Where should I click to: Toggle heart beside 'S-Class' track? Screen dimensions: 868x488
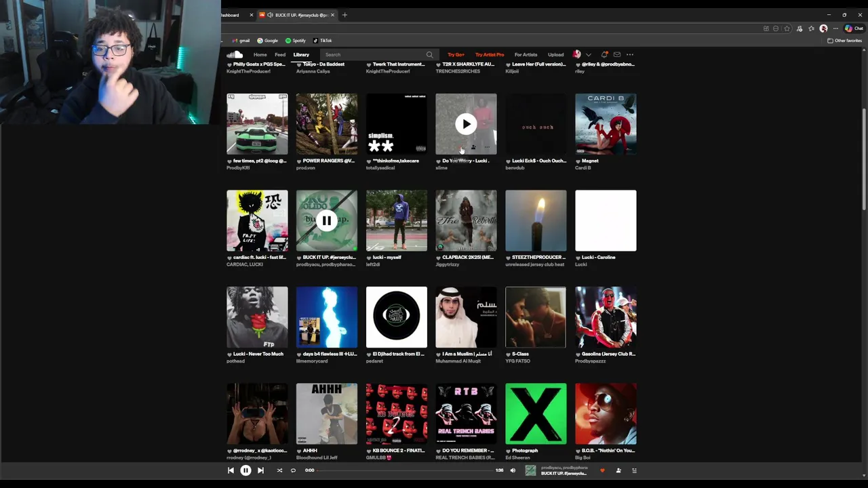pyautogui.click(x=508, y=354)
